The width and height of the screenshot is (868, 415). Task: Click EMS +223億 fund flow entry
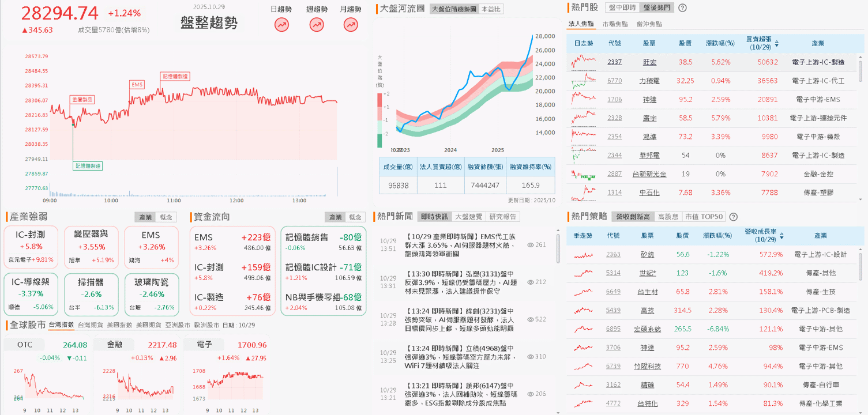click(x=232, y=242)
